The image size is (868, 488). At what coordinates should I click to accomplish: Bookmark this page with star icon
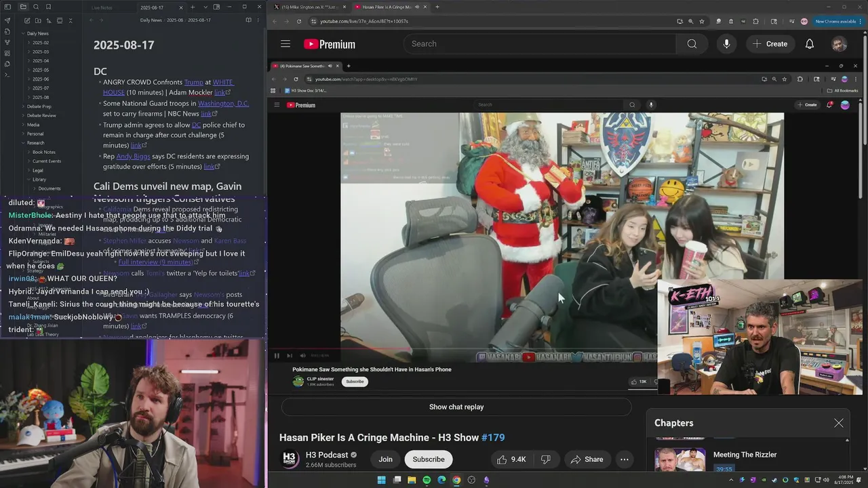pyautogui.click(x=702, y=21)
